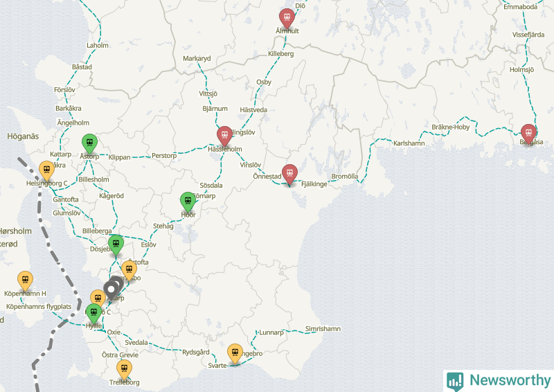Select the green train marker beside Dösjebro

pos(116,244)
